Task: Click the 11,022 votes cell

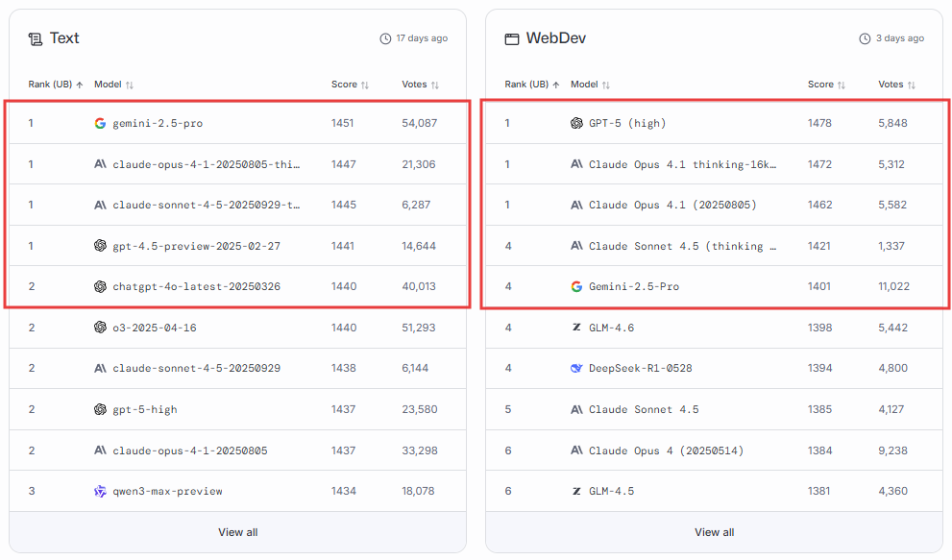Action: [893, 286]
